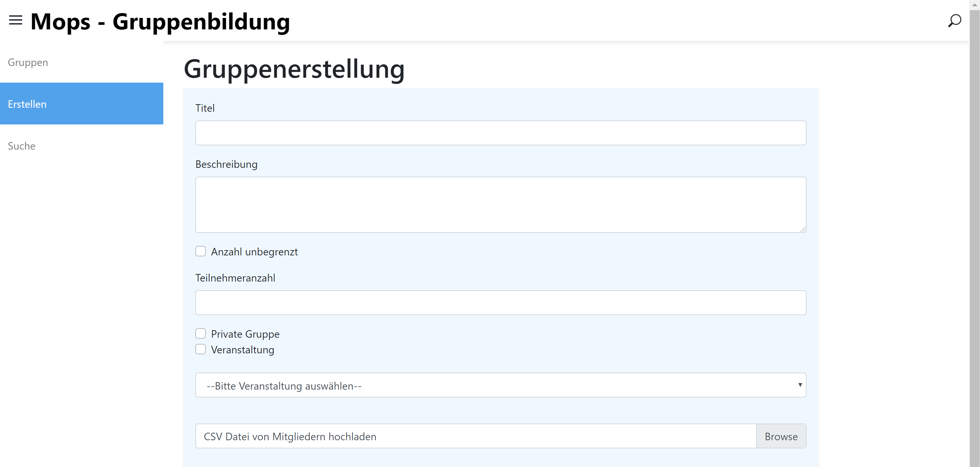Open Suche from the sidebar

pos(22,146)
